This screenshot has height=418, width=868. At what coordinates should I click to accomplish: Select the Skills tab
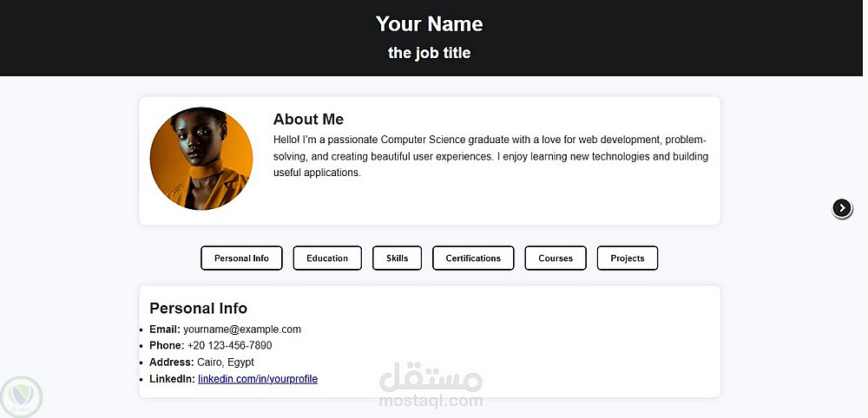(x=397, y=258)
